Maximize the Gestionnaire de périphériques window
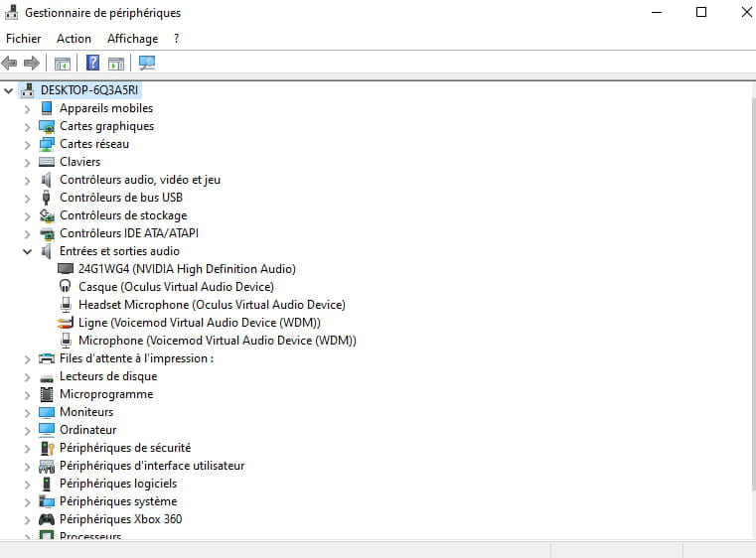The image size is (756, 558). coord(701,12)
